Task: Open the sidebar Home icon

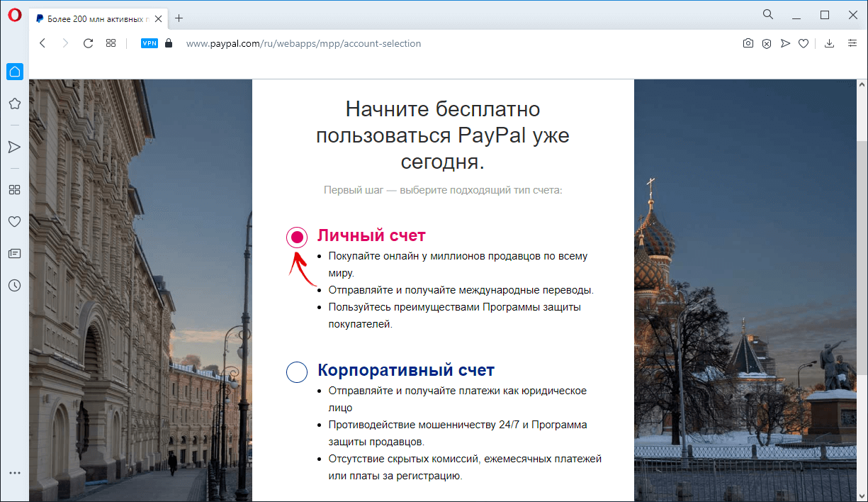Action: click(x=14, y=72)
